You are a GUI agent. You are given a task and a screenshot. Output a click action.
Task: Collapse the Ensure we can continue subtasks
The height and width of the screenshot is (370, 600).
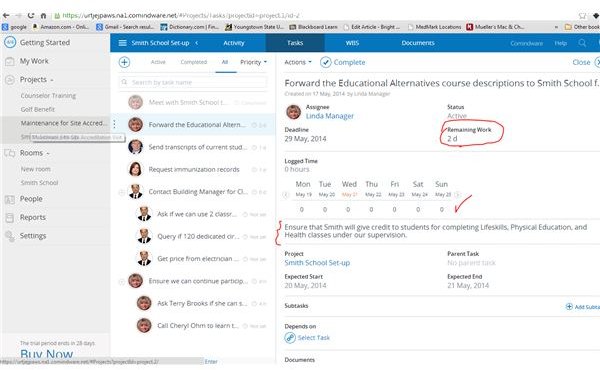point(122,282)
